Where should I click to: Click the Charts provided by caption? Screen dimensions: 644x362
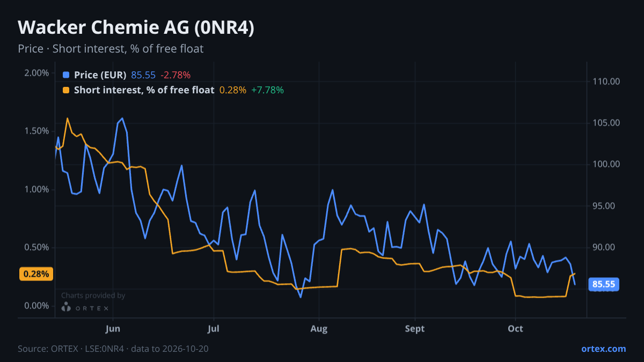point(93,295)
